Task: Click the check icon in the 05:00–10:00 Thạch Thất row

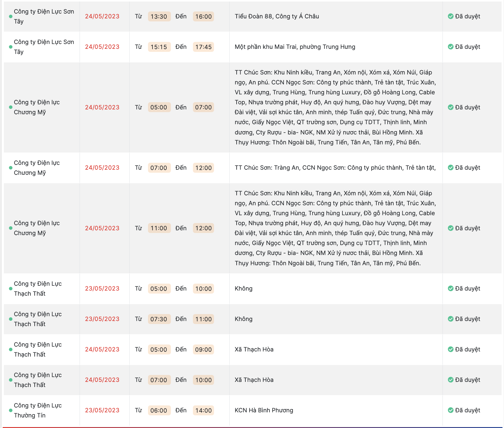Action: click(x=451, y=288)
